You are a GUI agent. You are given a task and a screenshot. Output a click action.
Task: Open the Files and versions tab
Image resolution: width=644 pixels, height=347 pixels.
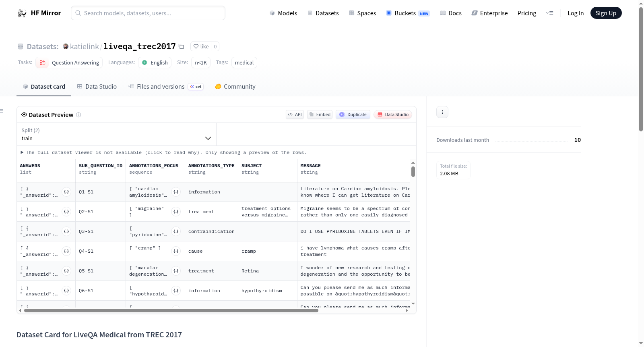tap(166, 87)
